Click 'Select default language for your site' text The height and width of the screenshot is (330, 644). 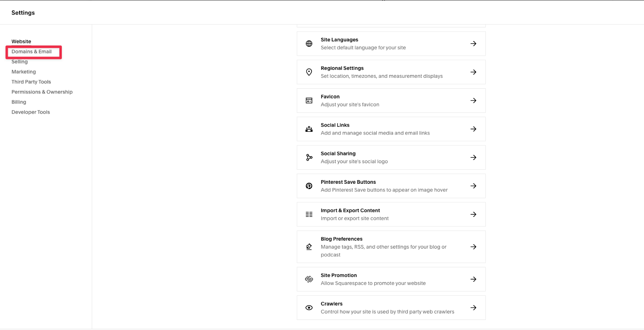pos(363,48)
